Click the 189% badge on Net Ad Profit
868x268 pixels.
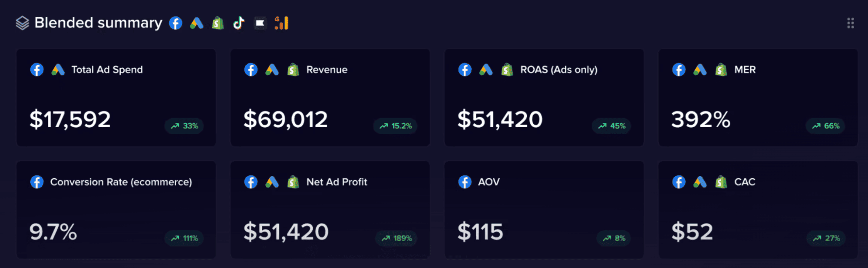(396, 238)
